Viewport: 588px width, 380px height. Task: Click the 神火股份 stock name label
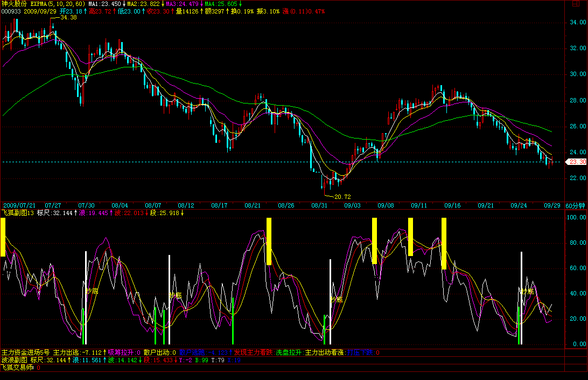pos(13,4)
